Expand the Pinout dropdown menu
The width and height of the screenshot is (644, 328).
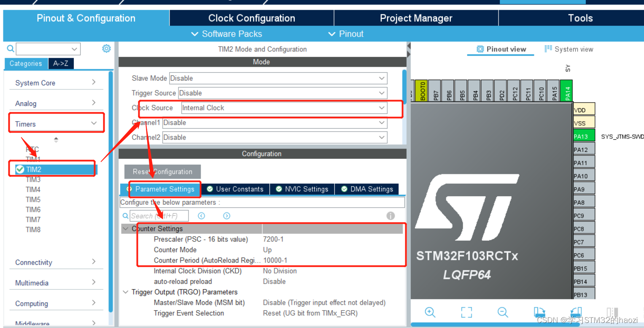346,34
